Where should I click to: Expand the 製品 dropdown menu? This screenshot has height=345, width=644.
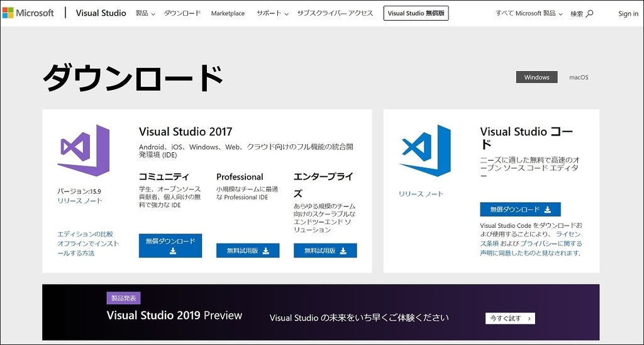click(145, 14)
